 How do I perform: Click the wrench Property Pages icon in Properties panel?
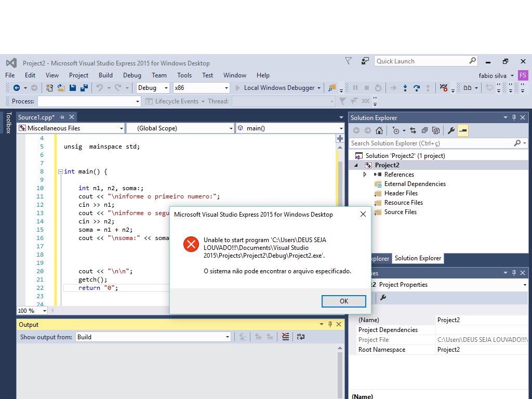[x=383, y=298]
